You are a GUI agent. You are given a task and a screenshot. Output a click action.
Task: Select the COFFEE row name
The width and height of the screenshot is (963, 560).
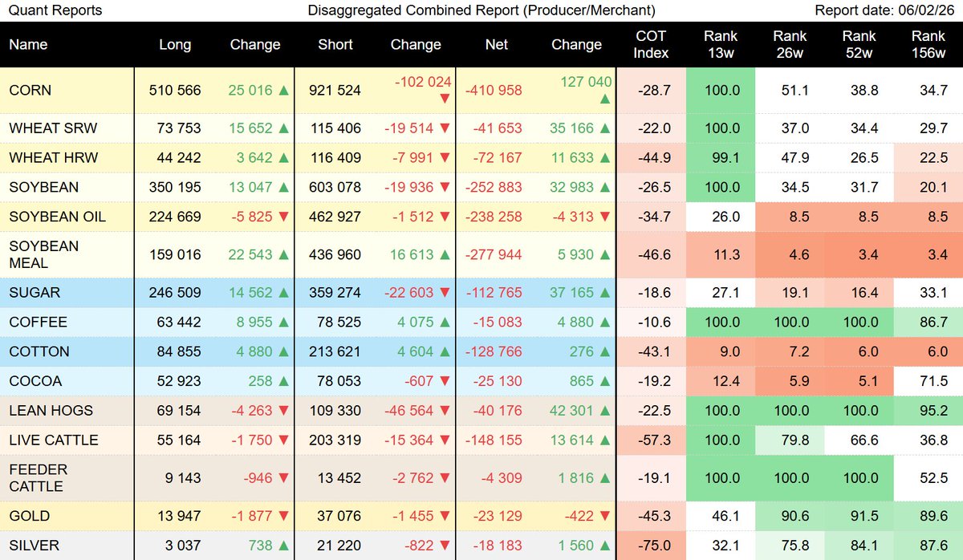(x=38, y=323)
